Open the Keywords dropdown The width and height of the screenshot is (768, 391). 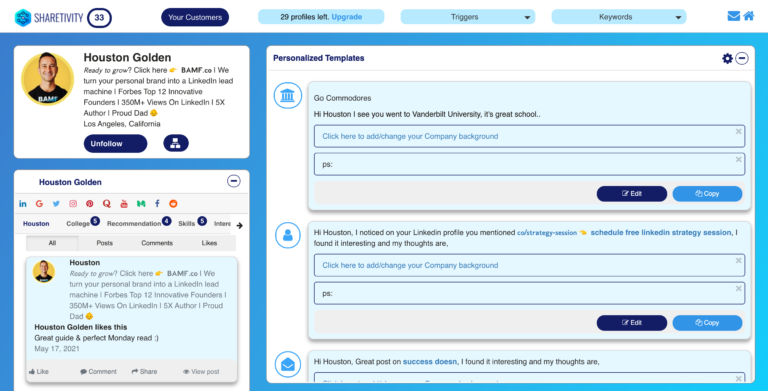(619, 17)
